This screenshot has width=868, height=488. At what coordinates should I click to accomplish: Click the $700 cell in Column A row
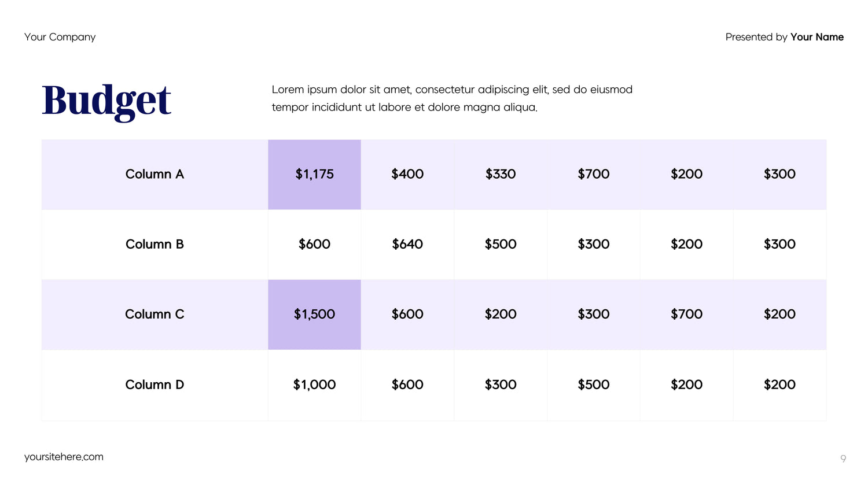(594, 174)
